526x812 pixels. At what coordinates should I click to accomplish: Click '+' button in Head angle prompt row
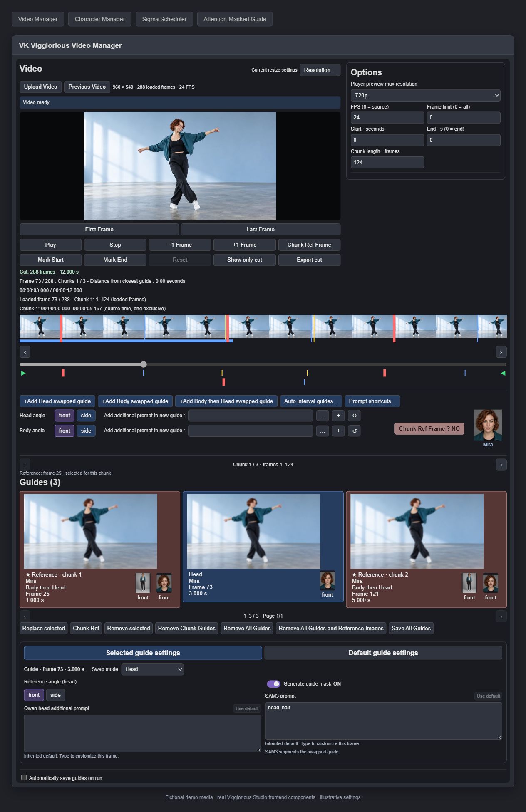(x=338, y=416)
